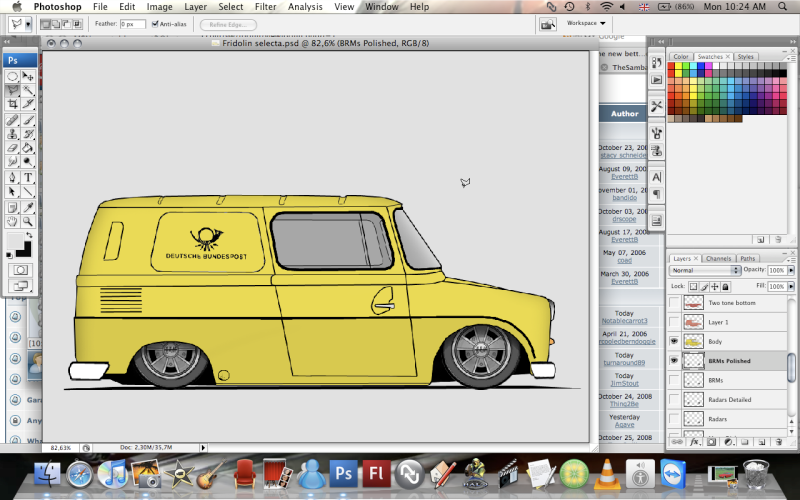The width and height of the screenshot is (800, 500).
Task: Select the Type tool
Action: 28,178
